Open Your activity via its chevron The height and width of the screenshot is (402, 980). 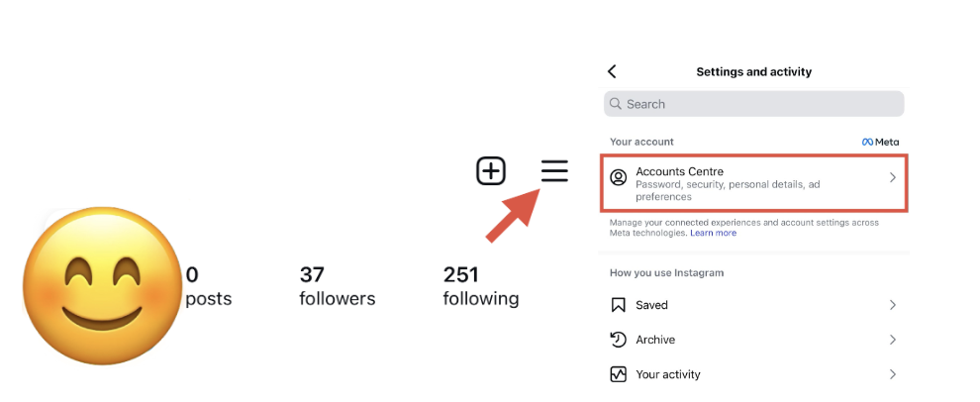[x=892, y=374]
